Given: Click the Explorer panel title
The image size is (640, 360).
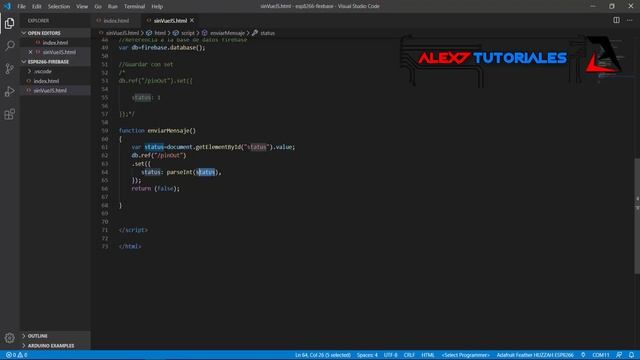Looking at the screenshot, I should tap(38, 20).
